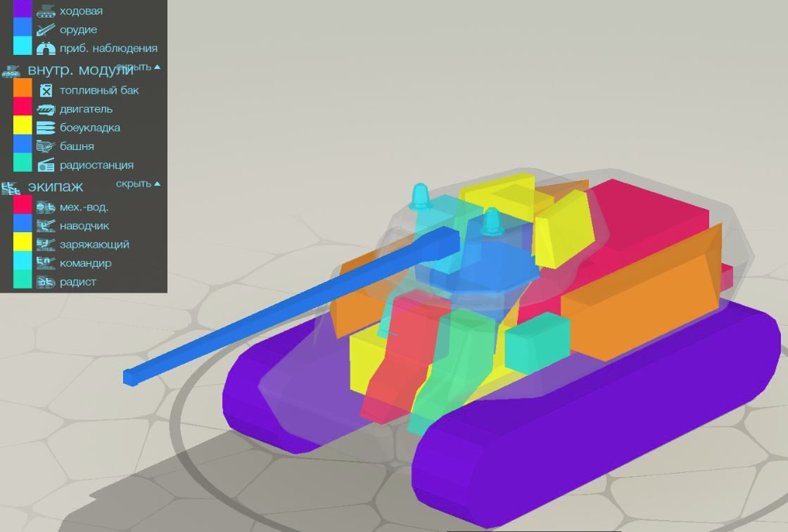Click the топливный бак fuel canister icon
The height and width of the screenshot is (532, 788).
[46, 91]
